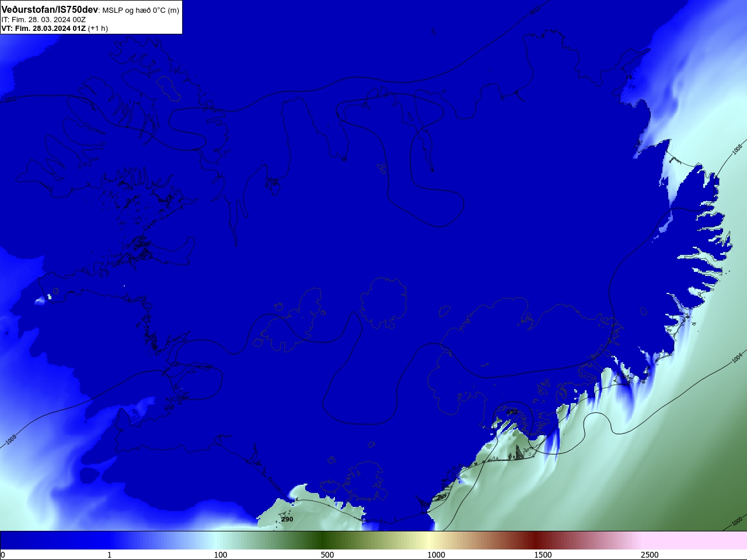Pick the pale yellow color above the 1000 label
Screen dimensions: 747x560
click(429, 540)
